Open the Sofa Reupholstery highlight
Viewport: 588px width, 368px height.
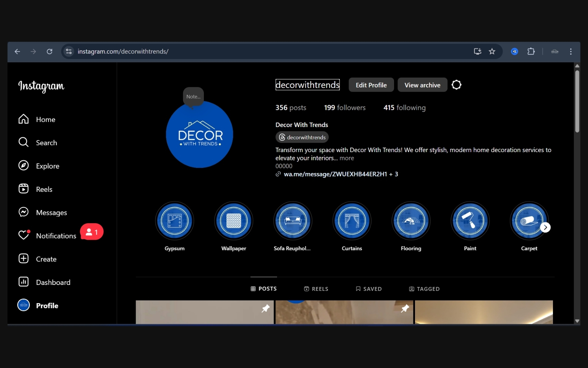pyautogui.click(x=293, y=221)
